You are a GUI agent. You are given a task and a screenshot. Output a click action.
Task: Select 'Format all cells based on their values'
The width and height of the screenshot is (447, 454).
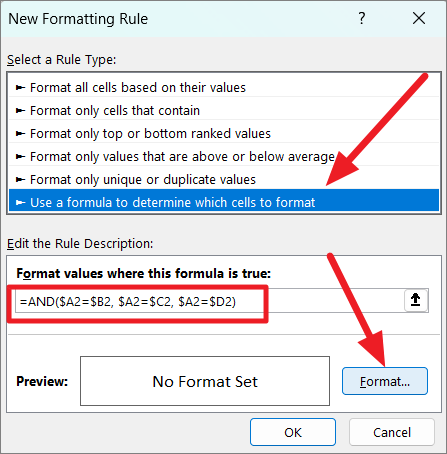pos(224,87)
